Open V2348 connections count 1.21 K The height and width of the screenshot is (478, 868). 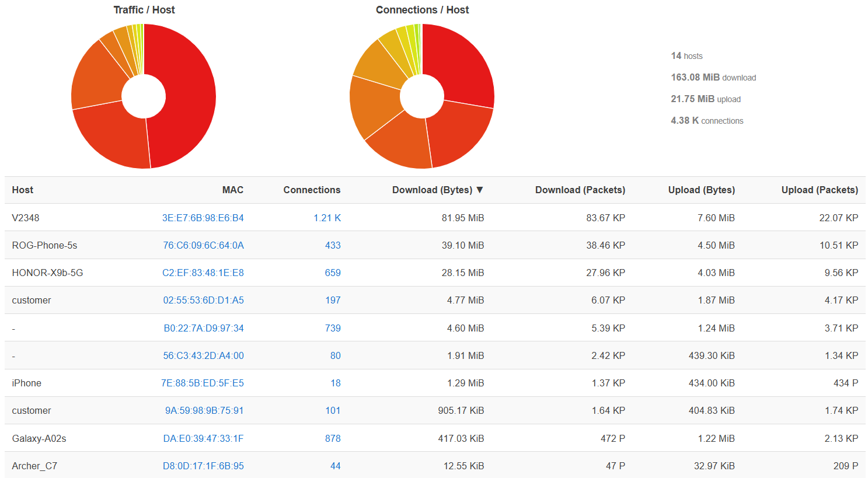pos(327,218)
